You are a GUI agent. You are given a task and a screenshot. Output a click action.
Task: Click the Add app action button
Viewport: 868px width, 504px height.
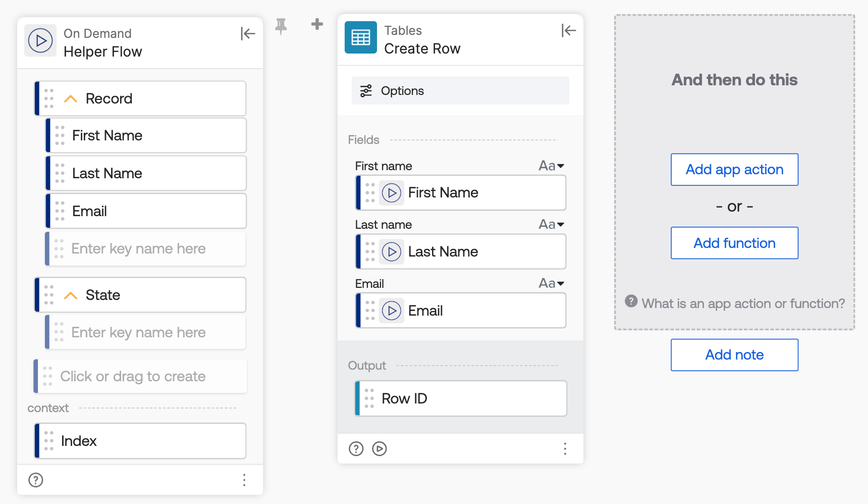pyautogui.click(x=734, y=170)
